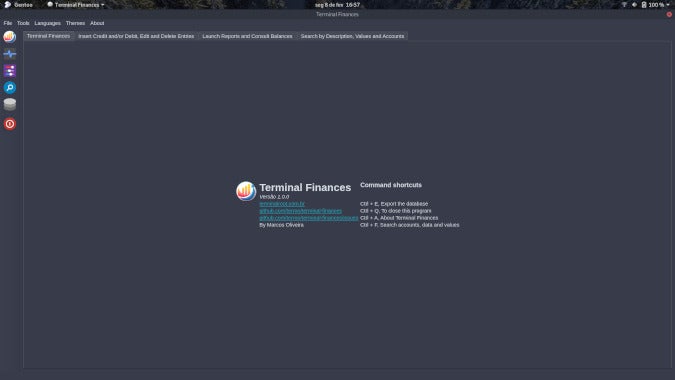Viewport: 675px width, 380px height.
Task: Expand the Terminal Finances app menu in top bar
Action: click(76, 5)
